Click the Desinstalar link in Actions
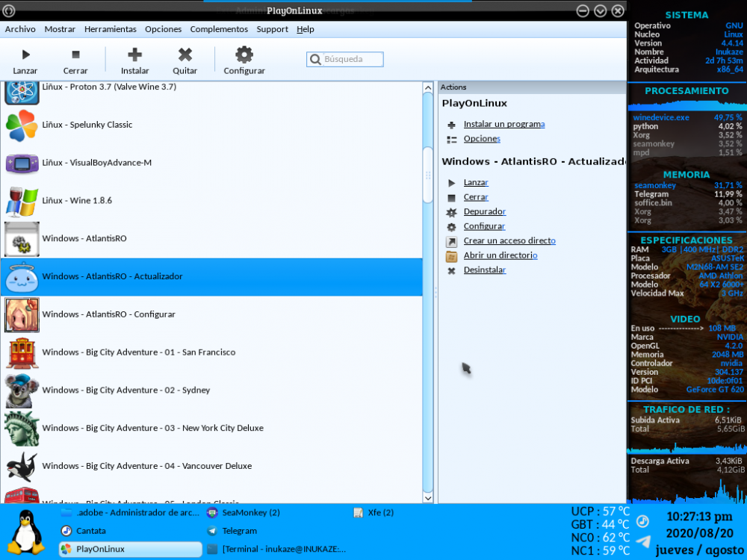The image size is (747, 560). click(484, 270)
